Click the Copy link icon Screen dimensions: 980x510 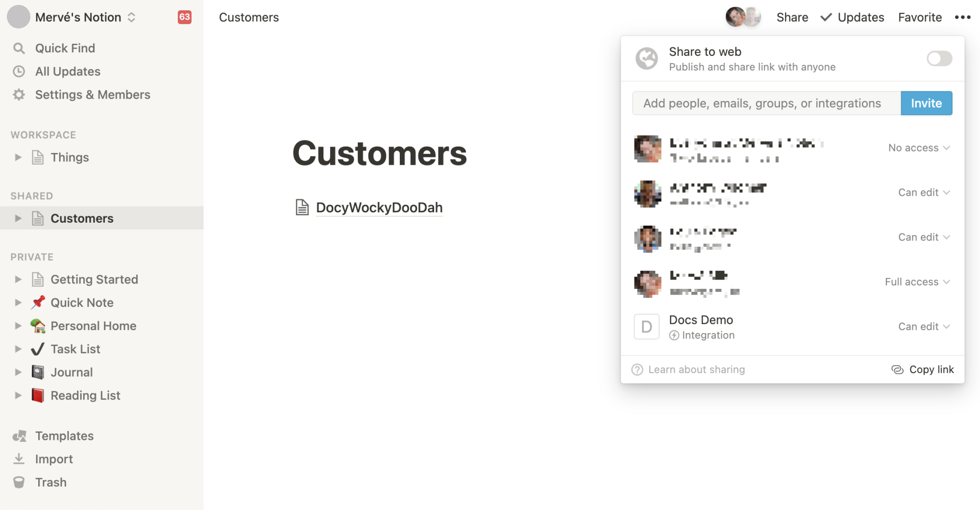pyautogui.click(x=897, y=369)
